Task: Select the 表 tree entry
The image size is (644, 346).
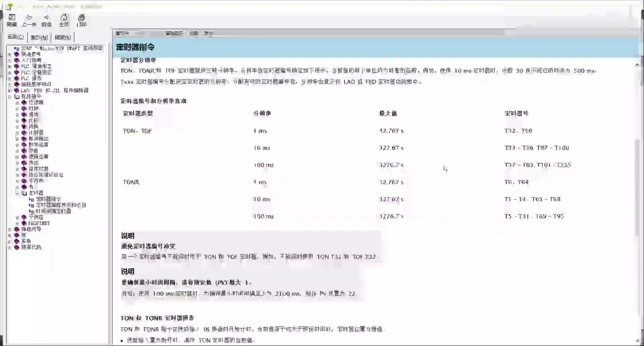Action: pos(31,187)
